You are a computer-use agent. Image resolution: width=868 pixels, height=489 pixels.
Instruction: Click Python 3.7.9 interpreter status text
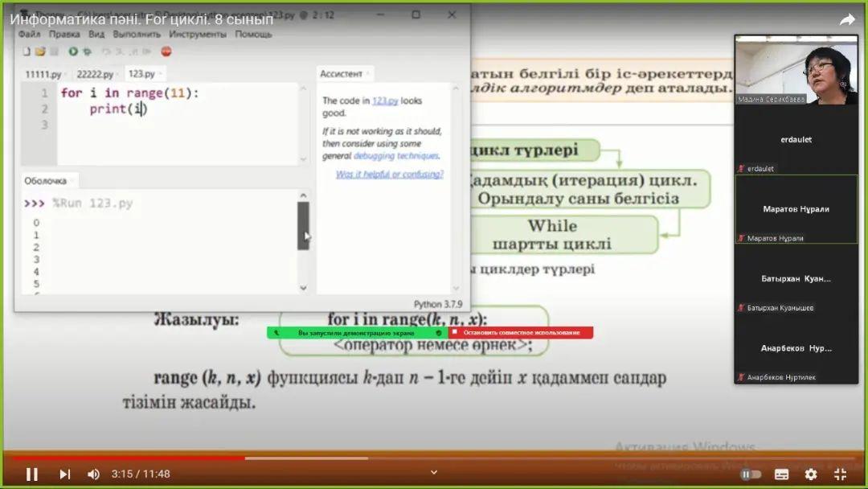point(438,304)
